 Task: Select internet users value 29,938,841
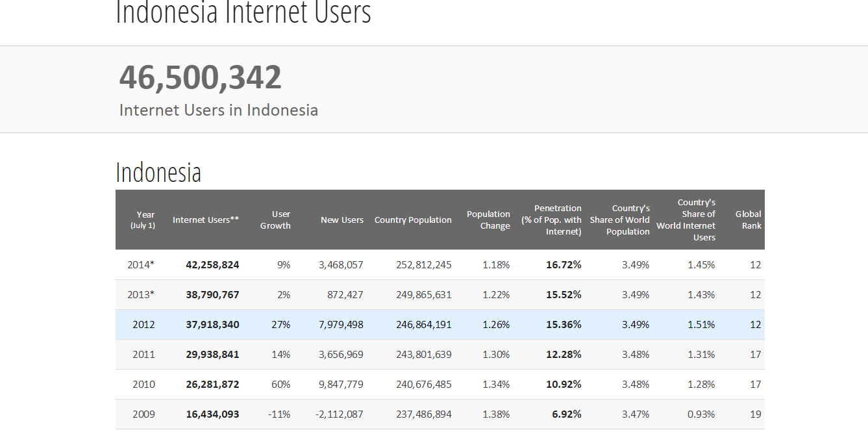point(212,354)
